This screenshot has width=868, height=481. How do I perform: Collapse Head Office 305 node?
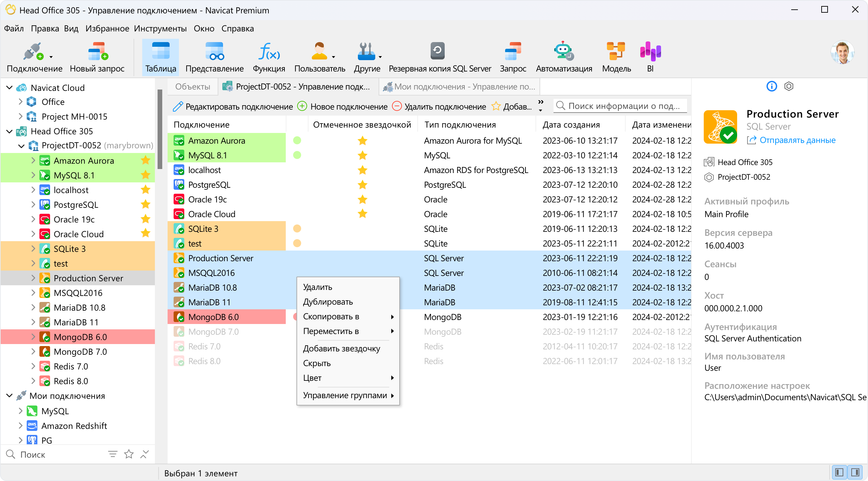[x=9, y=131]
